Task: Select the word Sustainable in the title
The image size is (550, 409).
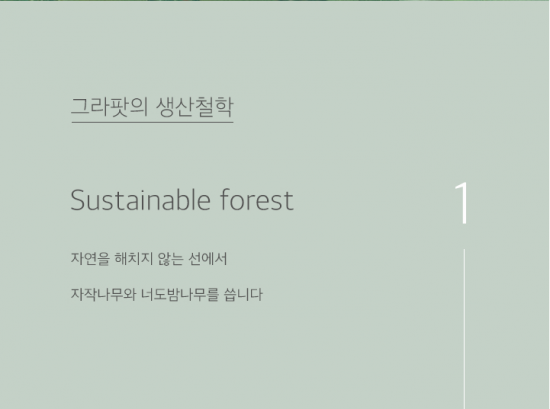Action: 140,200
